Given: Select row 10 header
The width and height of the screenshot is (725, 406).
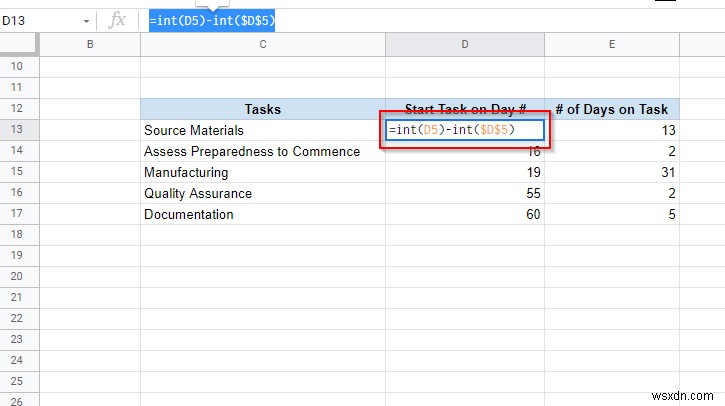Looking at the screenshot, I should pyautogui.click(x=20, y=67).
